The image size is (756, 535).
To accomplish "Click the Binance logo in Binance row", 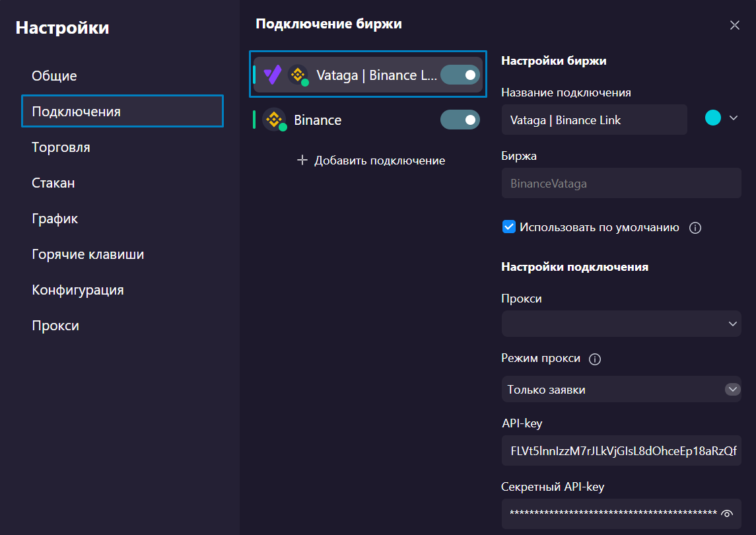I will (x=275, y=120).
